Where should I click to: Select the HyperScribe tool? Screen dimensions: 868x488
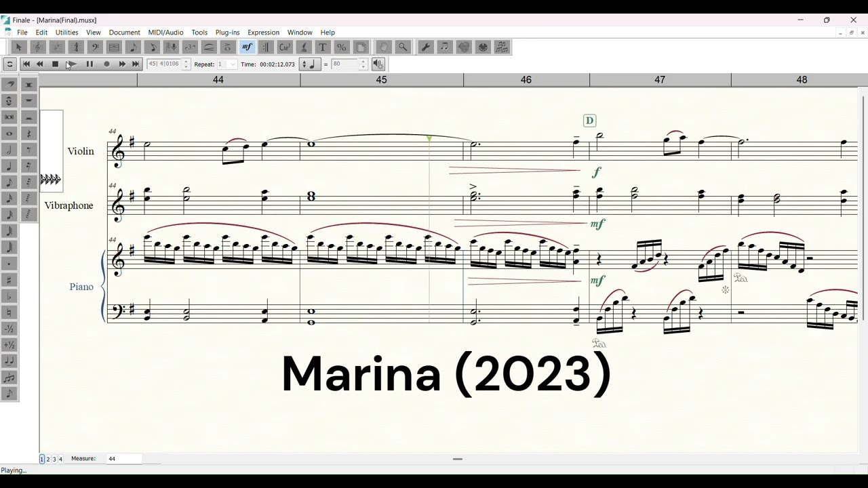click(171, 47)
